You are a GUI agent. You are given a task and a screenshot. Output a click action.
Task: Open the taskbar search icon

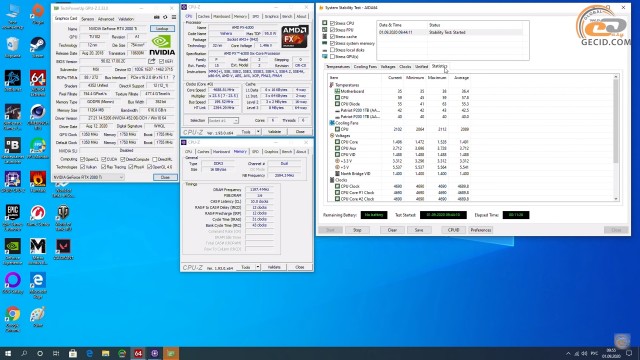(x=24, y=353)
